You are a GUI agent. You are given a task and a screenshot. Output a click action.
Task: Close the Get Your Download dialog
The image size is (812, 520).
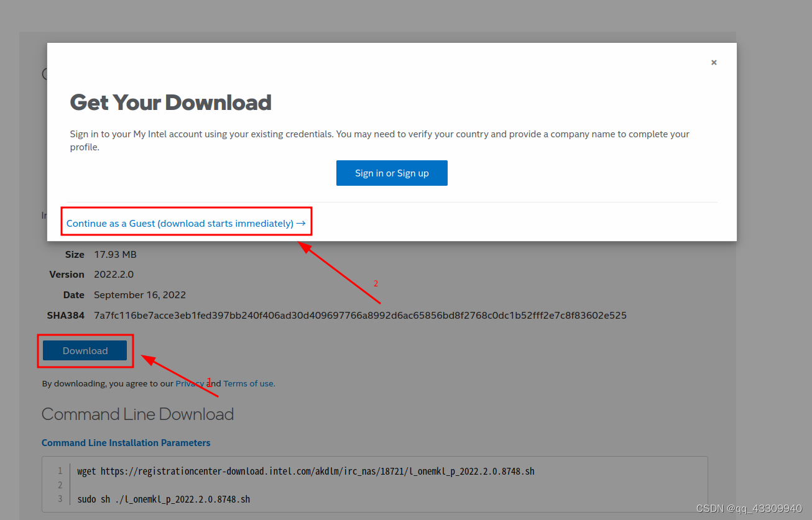[714, 62]
